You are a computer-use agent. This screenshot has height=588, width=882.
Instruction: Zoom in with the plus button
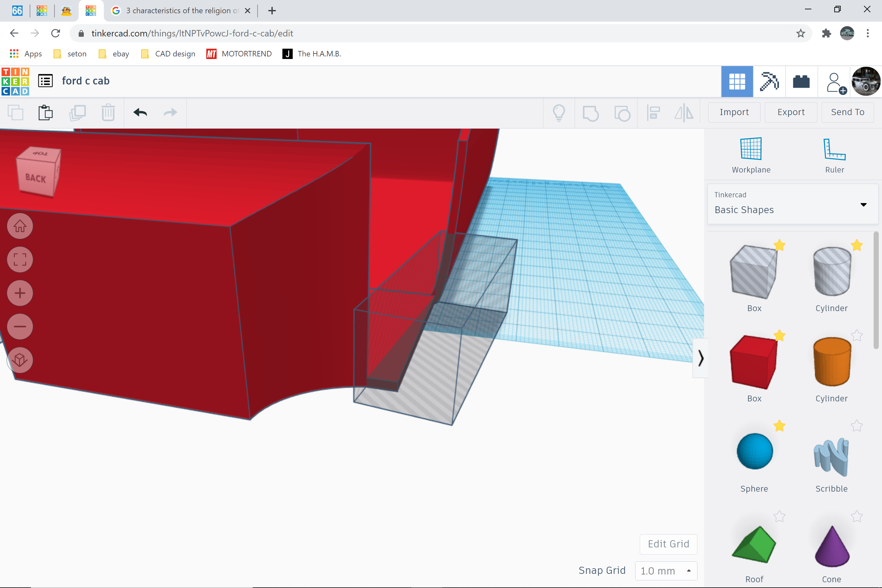click(x=20, y=293)
